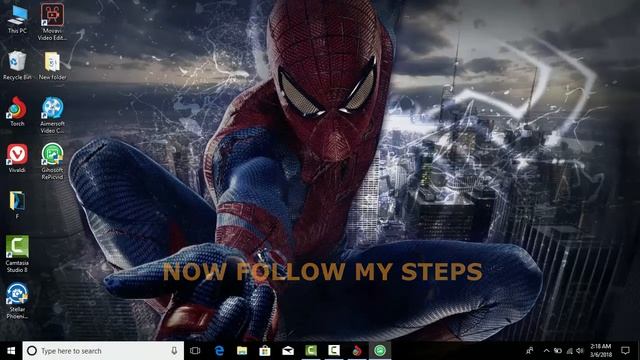Open This PC desktop icon
640x360 pixels.
click(x=17, y=19)
